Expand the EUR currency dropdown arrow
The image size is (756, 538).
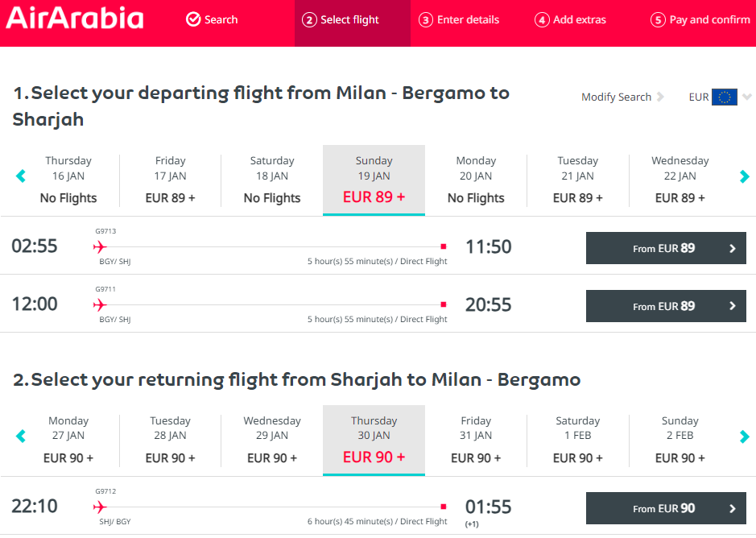click(x=747, y=97)
